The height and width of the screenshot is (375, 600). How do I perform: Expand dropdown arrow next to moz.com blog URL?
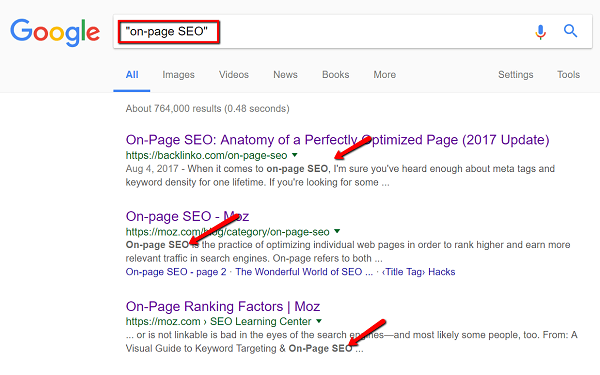coord(337,231)
